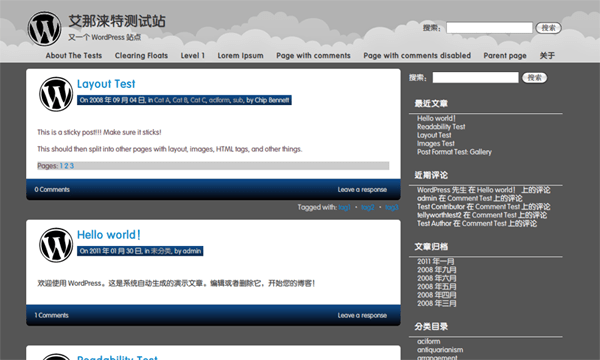Screen dimensions: 600x360
Task: Open Page with comments in the navigation
Action: [313, 55]
